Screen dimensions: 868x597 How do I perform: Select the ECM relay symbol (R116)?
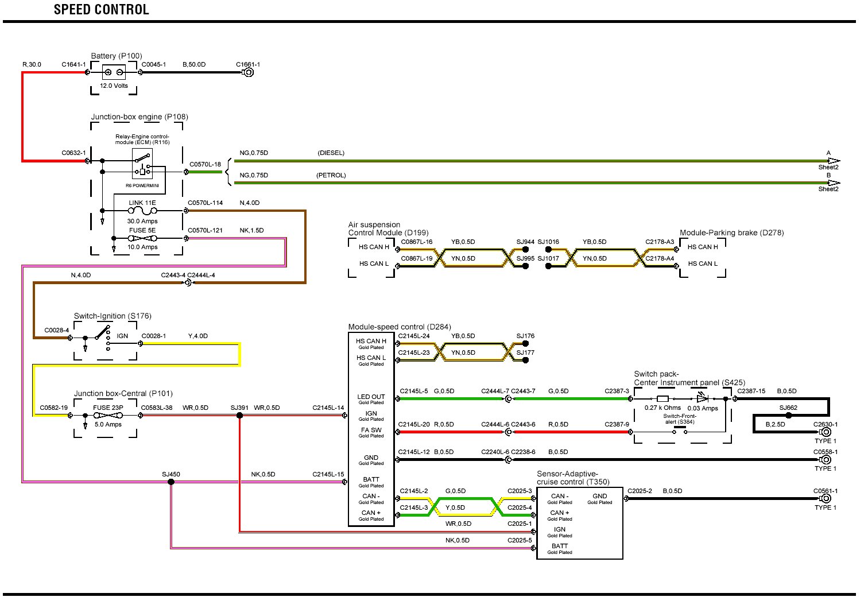(x=142, y=163)
